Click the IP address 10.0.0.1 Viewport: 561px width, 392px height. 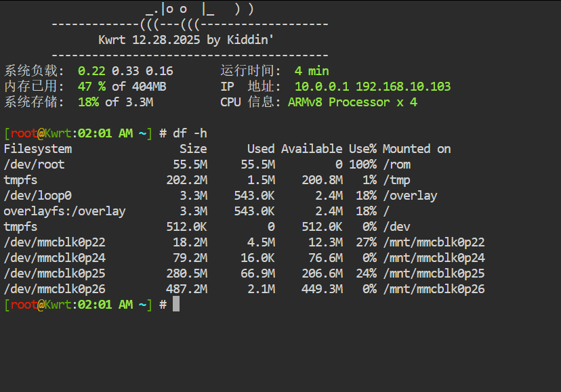(x=322, y=87)
